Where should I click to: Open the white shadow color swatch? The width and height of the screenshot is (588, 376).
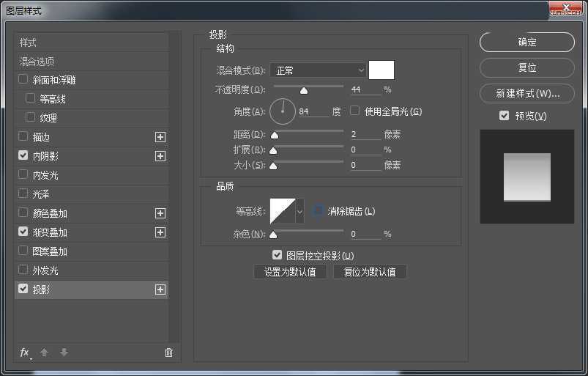(x=382, y=70)
